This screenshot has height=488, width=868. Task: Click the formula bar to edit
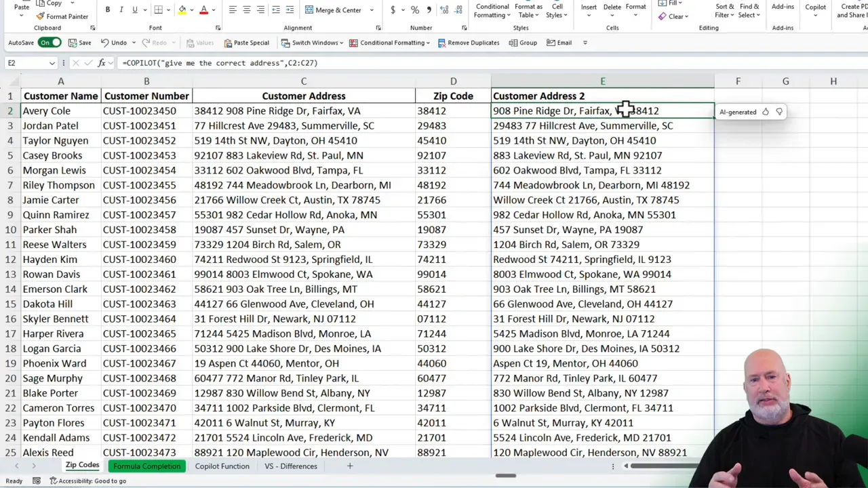pyautogui.click(x=271, y=62)
